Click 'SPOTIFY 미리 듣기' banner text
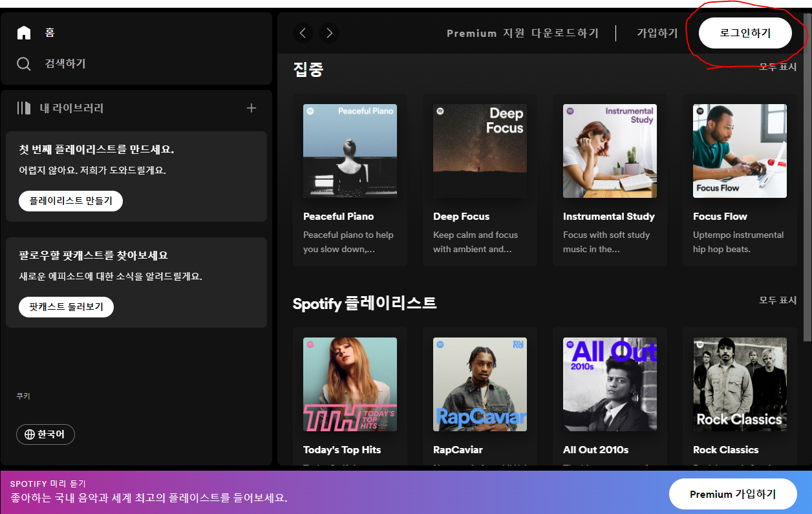 (x=48, y=484)
